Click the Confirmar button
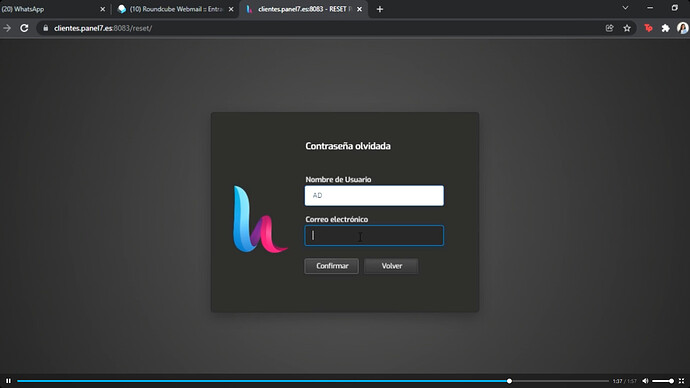Viewport: 690px width, 388px height. [x=332, y=266]
